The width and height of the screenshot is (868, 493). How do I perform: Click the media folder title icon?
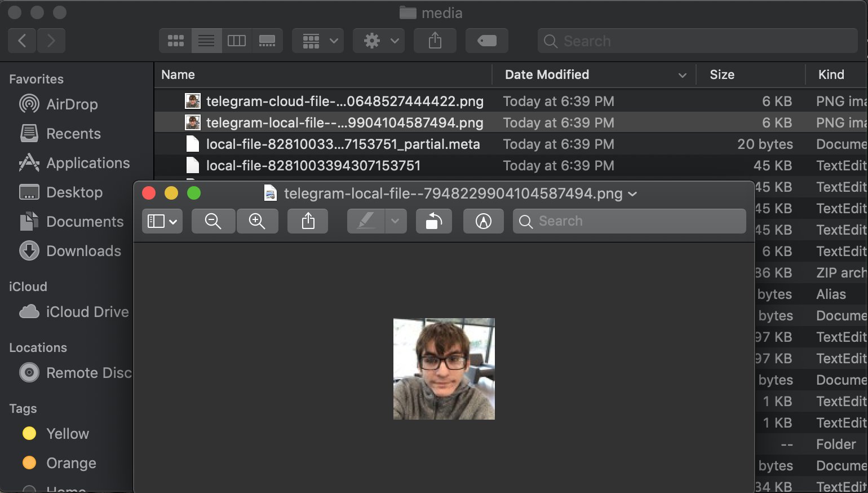point(408,12)
